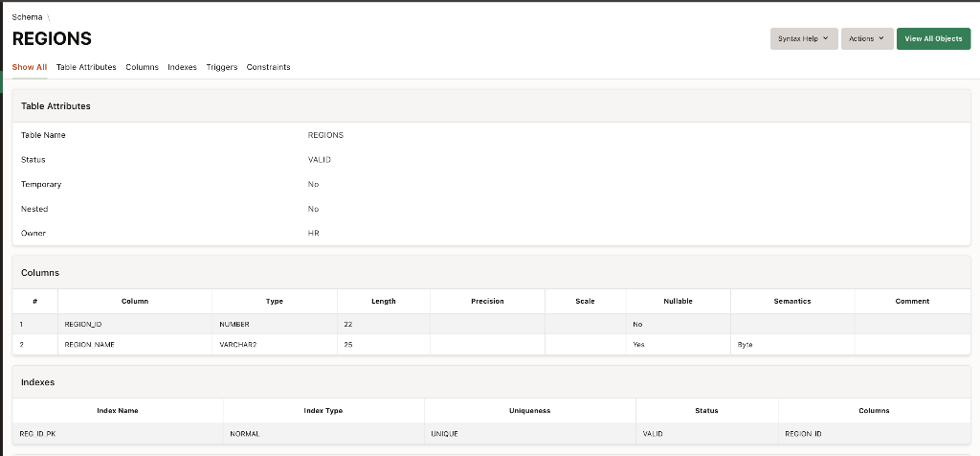Screen dimensions: 980x456
Task: Click the # column header
Action: point(35,302)
